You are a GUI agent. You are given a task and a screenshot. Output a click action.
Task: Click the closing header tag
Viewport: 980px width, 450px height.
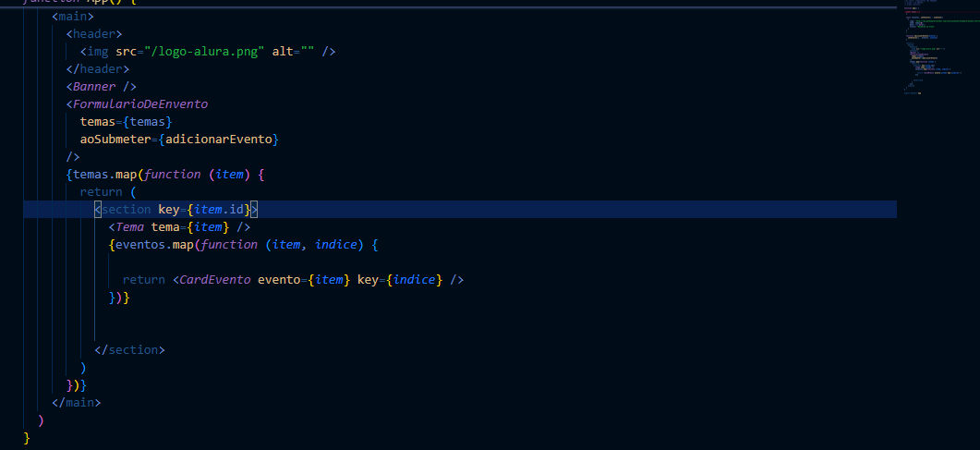click(x=98, y=68)
